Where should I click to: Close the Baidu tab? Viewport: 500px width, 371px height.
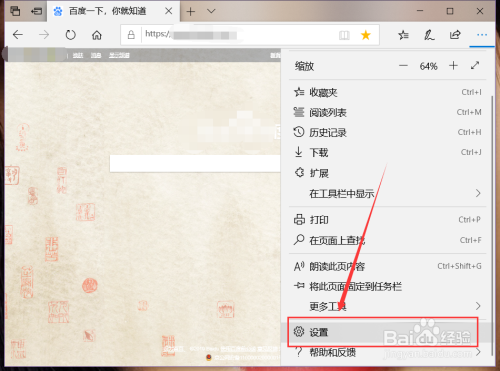(169, 11)
